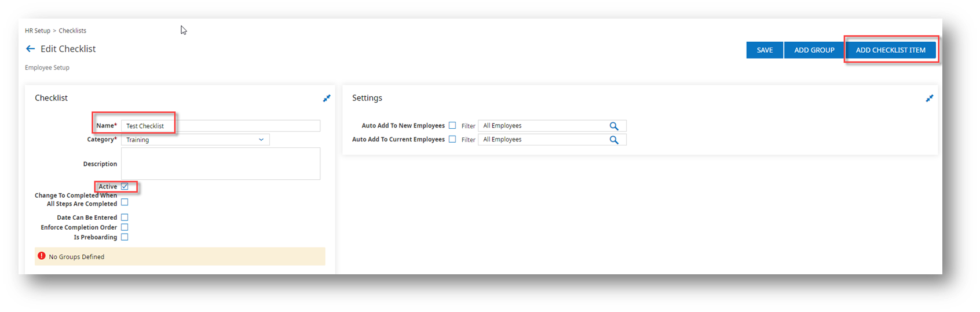Image resolution: width=980 pixels, height=312 pixels.
Task: Click the Edit Checklist page title
Action: tap(68, 49)
